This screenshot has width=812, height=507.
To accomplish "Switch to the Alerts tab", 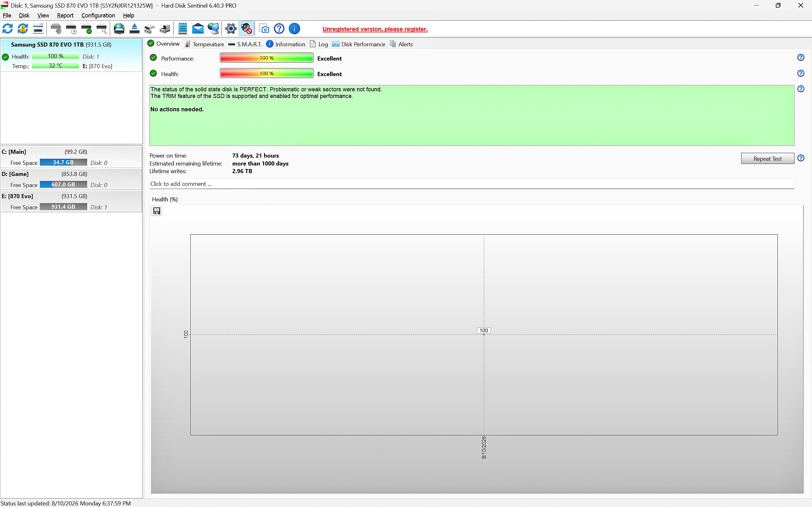I will click(401, 44).
